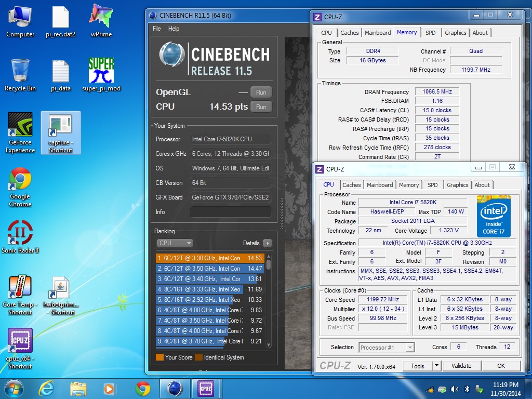Select top ranking row scoring 14.53
Image resolution: width=532 pixels, height=399 pixels.
point(210,258)
